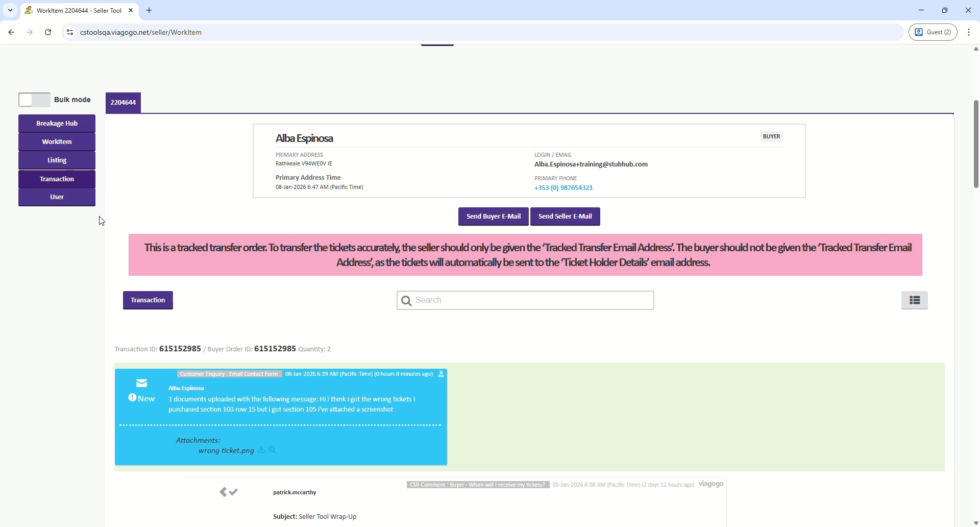
Task: Open the list view icon button
Action: click(x=915, y=301)
